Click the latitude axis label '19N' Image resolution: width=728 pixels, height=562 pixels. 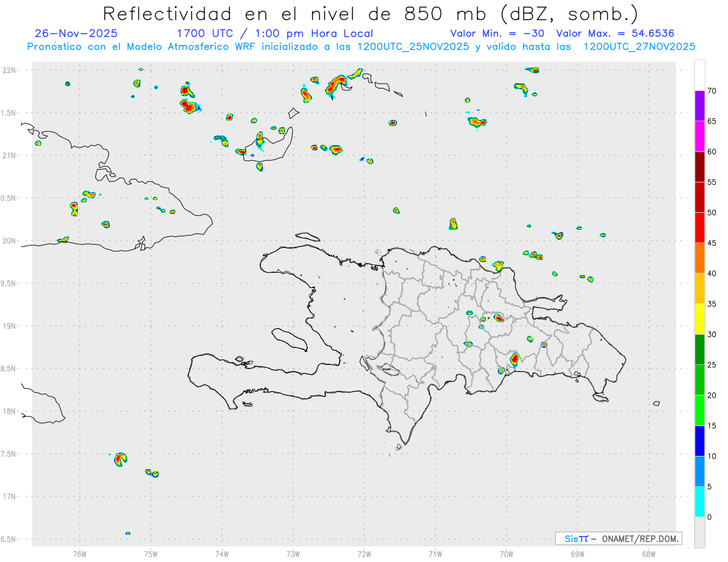point(10,326)
